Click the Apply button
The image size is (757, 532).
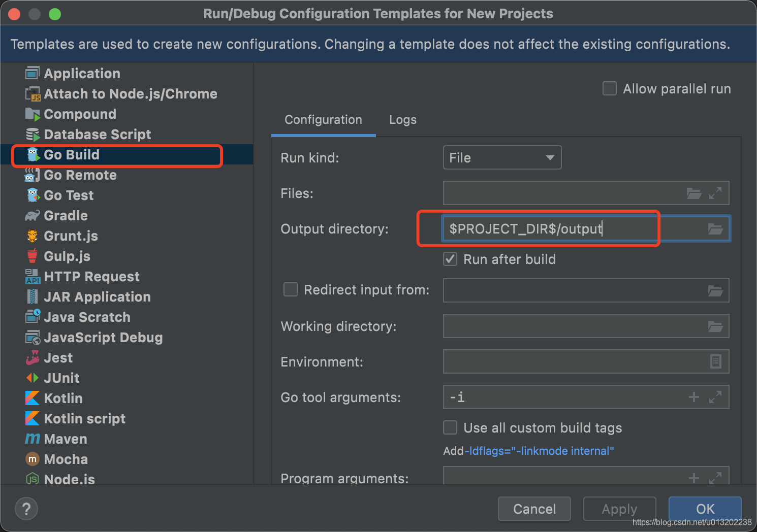(619, 509)
